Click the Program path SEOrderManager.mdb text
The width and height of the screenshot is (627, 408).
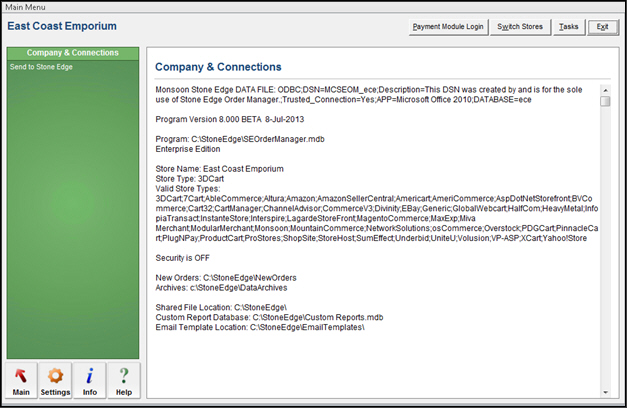point(240,139)
